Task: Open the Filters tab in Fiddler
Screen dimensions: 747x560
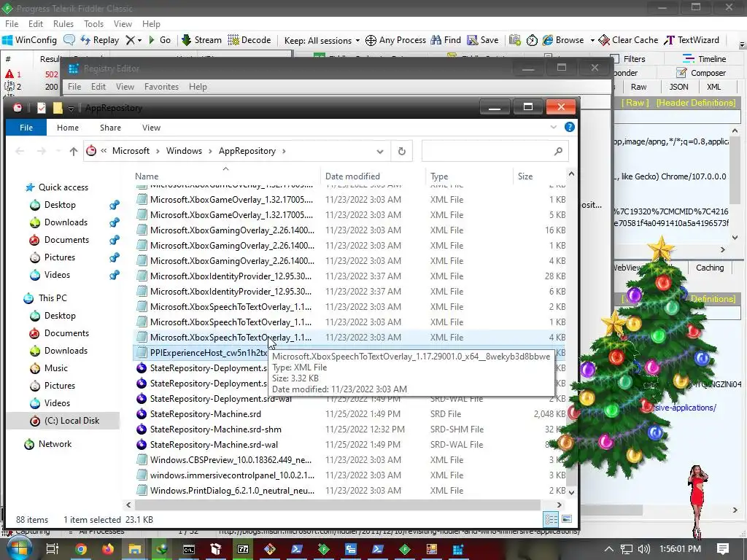Action: pos(628,59)
